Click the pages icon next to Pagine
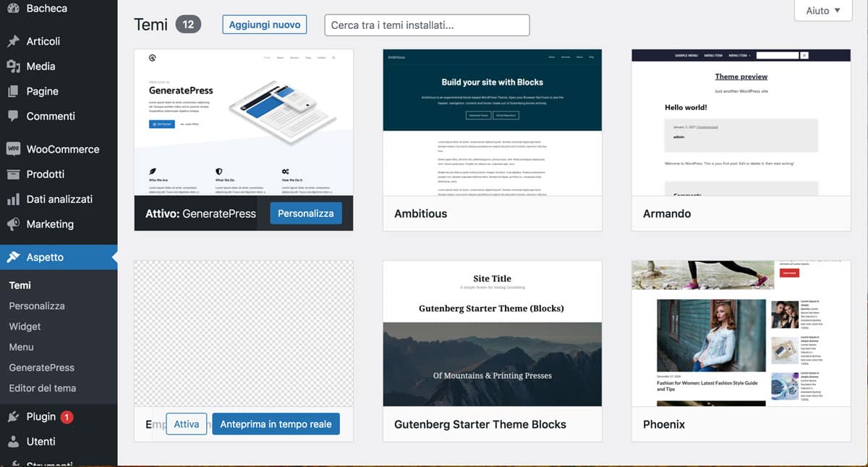This screenshot has width=868, height=467. point(13,91)
